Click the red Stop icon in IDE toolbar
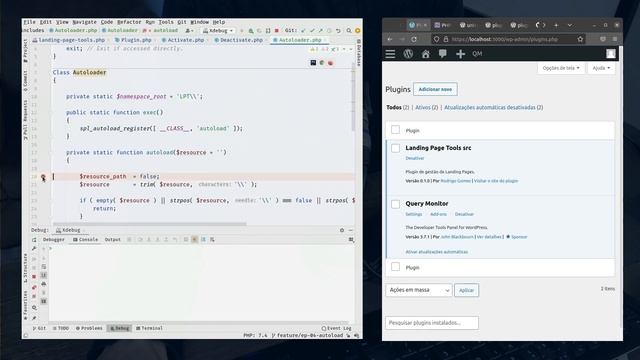The width and height of the screenshot is (640, 360). click(277, 31)
